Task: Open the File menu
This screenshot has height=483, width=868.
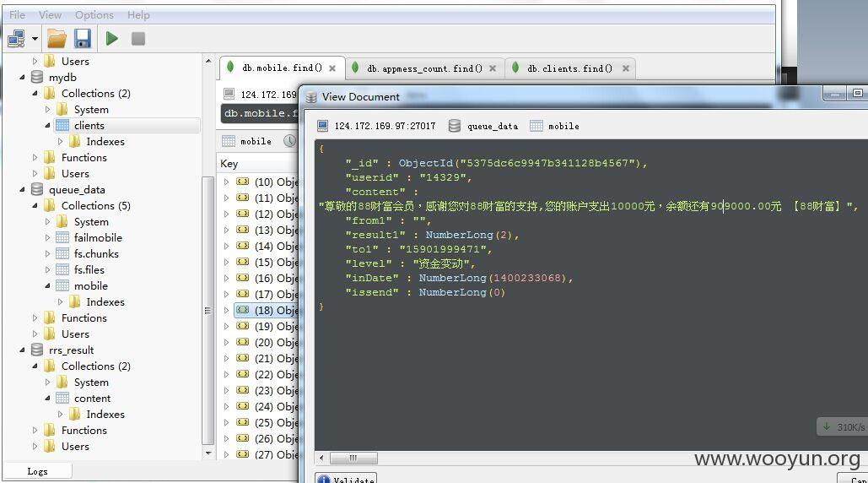Action: coord(17,15)
